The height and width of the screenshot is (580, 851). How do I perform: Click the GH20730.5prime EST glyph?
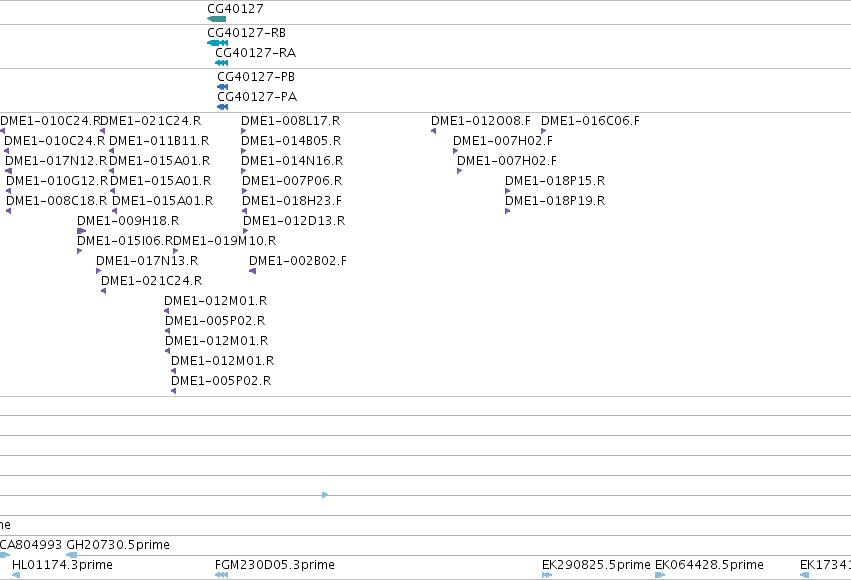pos(71,555)
